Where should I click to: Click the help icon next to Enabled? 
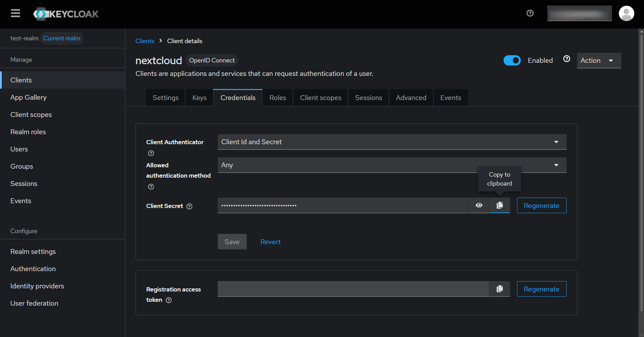pyautogui.click(x=567, y=59)
